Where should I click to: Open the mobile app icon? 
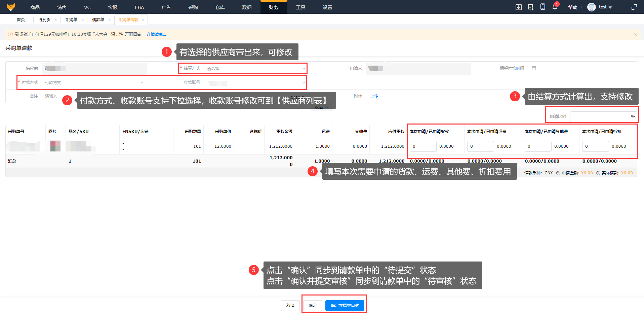(x=542, y=7)
